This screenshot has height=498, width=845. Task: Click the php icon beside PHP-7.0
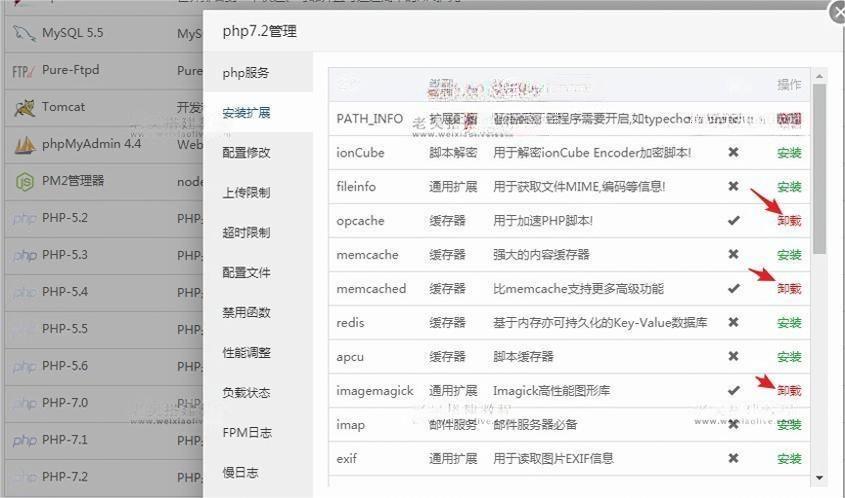pyautogui.click(x=24, y=403)
